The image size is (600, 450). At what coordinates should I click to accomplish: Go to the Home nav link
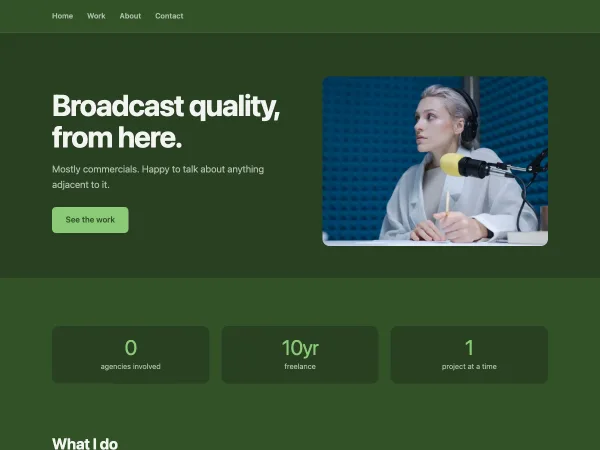click(x=62, y=16)
